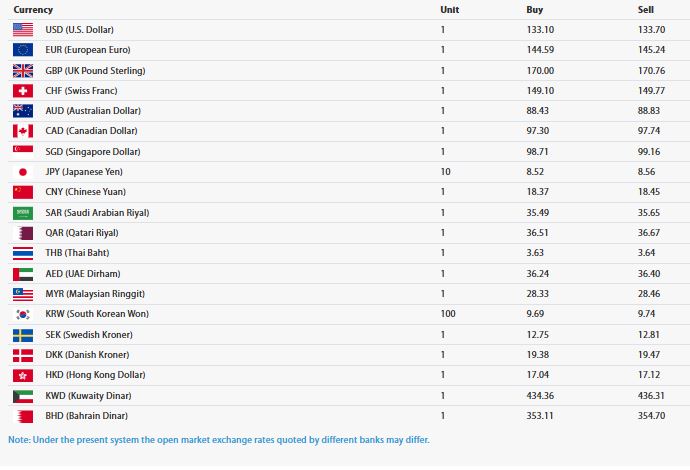Click the Saudi Arabian green flag
This screenshot has width=690, height=470.
coord(23,213)
